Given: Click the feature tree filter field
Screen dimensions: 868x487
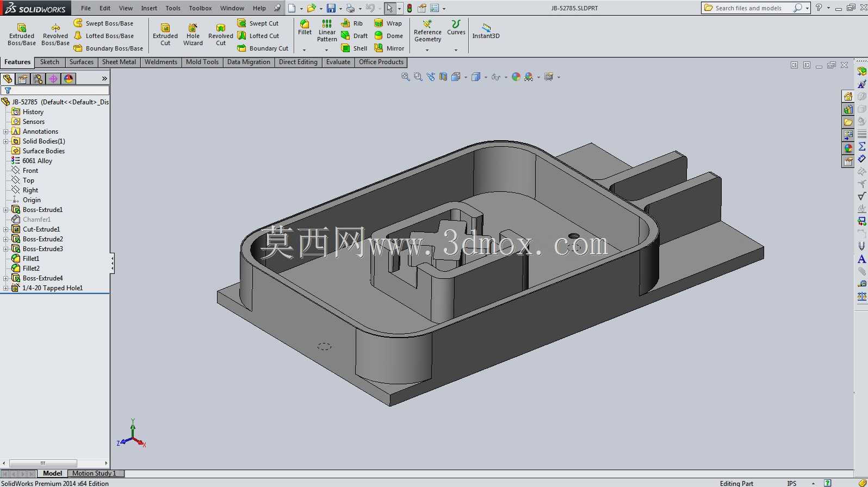Looking at the screenshot, I should point(55,90).
